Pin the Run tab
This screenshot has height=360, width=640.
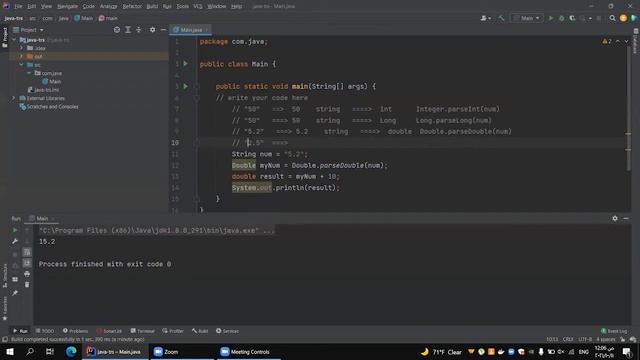coord(15,293)
